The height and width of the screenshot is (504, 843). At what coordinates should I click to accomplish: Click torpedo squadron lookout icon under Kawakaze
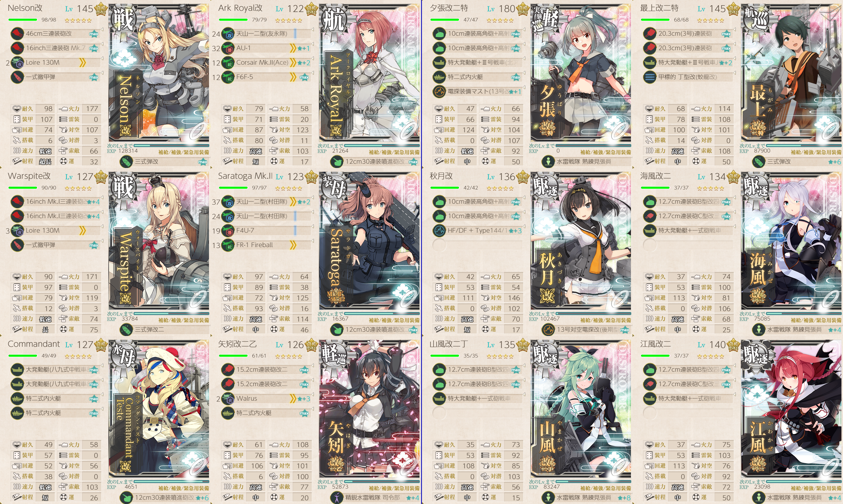pos(758,498)
